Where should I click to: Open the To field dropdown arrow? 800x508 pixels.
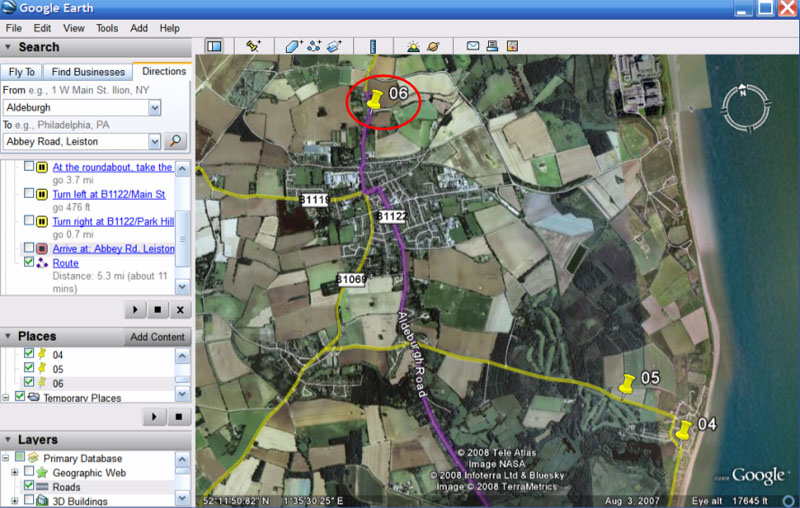coord(155,141)
